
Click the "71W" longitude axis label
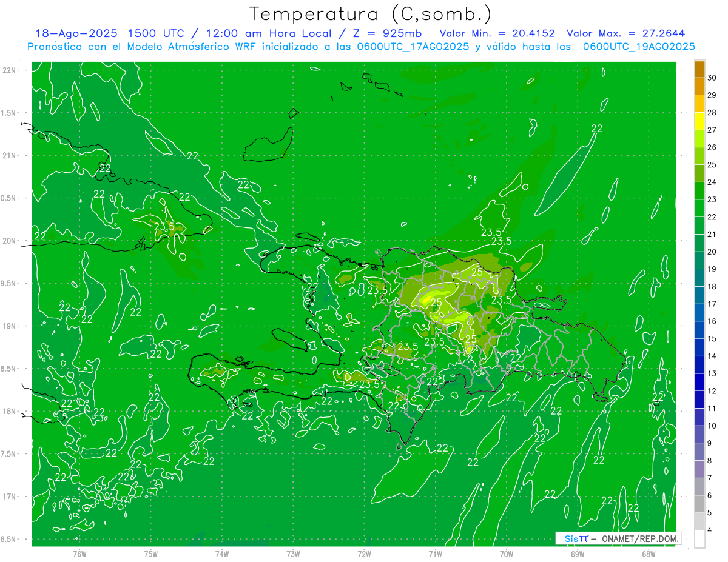435,554
